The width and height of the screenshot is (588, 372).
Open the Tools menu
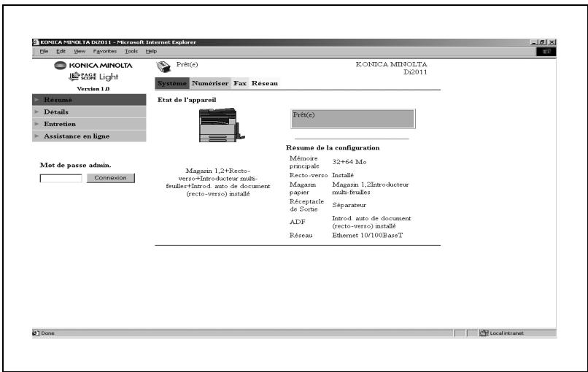tap(131, 51)
